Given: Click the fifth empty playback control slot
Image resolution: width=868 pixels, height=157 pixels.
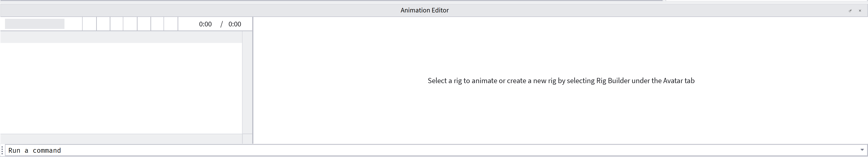Looking at the screenshot, I should click(144, 24).
